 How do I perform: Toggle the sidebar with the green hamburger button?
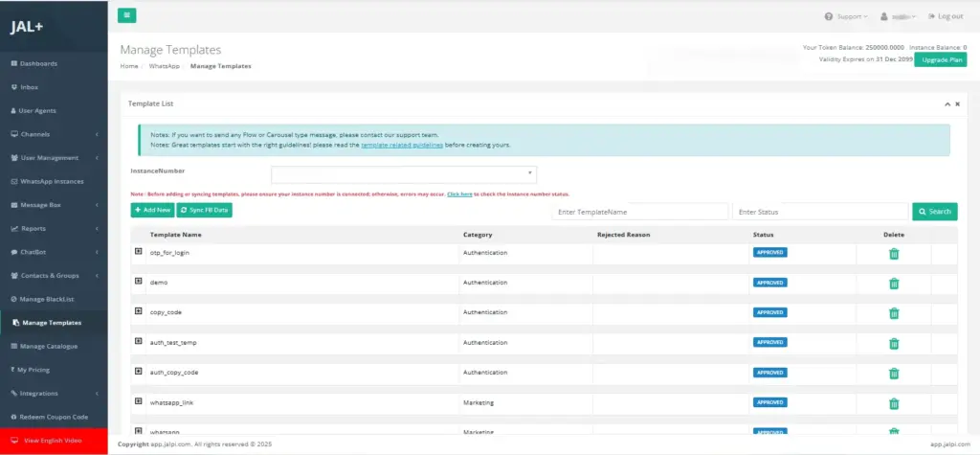127,15
